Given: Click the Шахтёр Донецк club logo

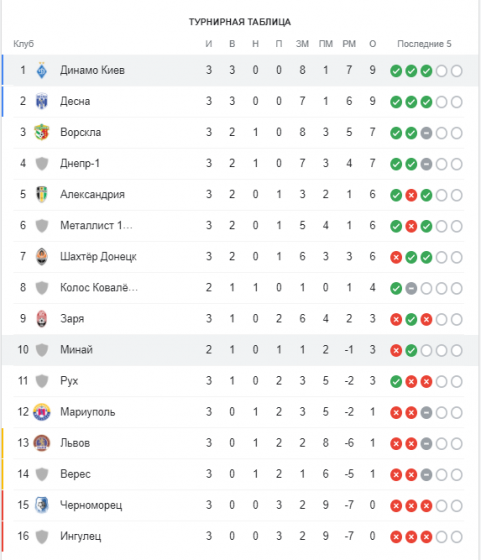Looking at the screenshot, I should 42,257.
